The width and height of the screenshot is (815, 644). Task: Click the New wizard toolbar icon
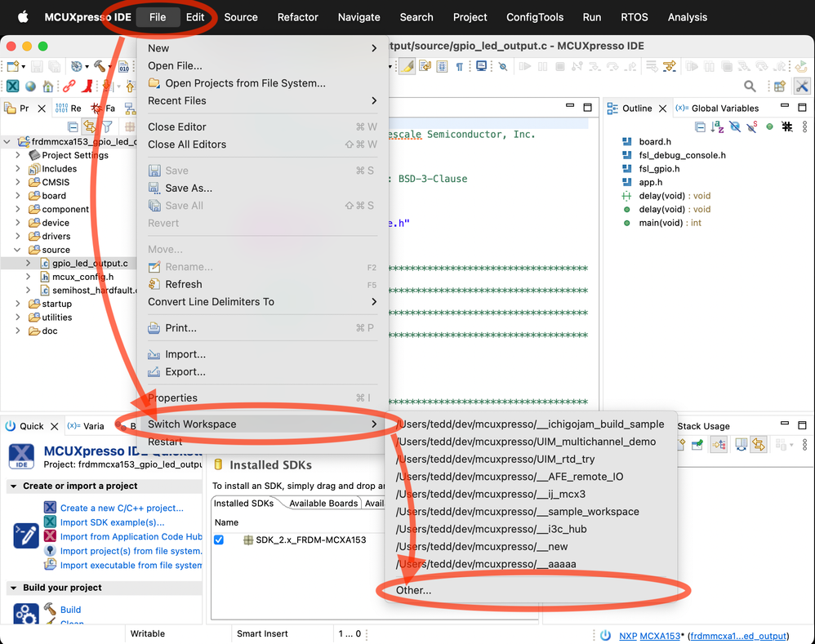[13, 66]
